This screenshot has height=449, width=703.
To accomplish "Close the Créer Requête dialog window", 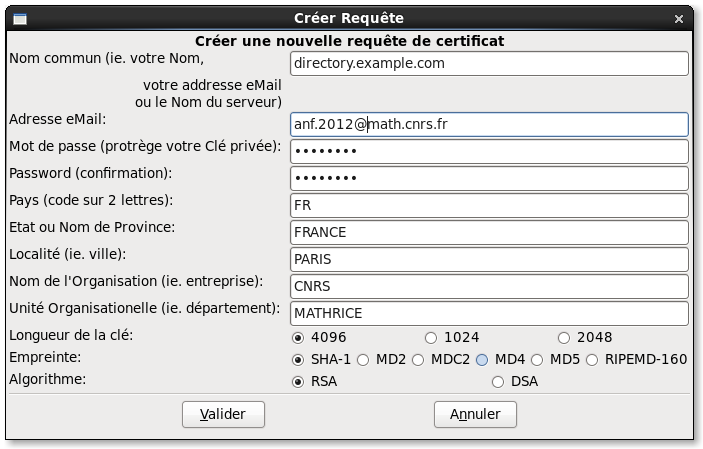I will tap(679, 18).
